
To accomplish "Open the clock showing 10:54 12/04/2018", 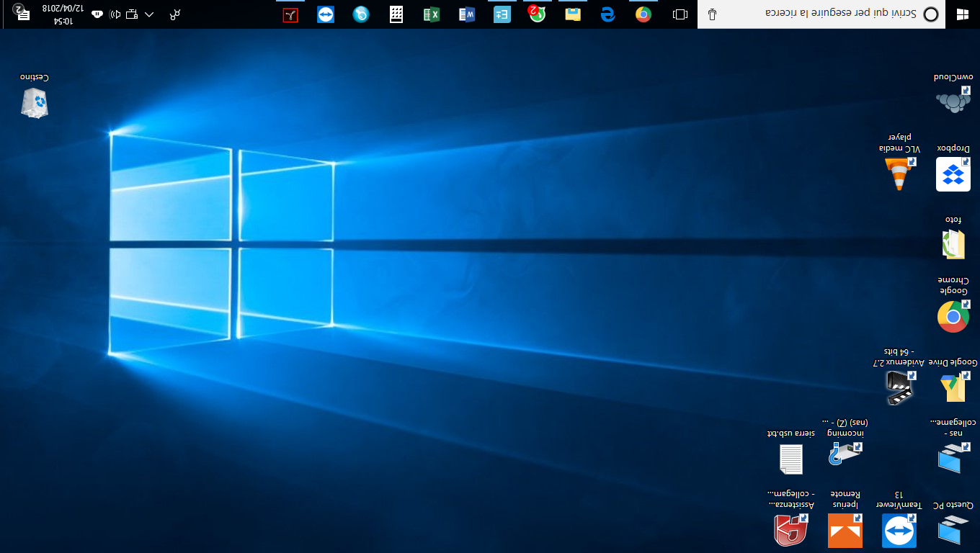I will (x=63, y=14).
